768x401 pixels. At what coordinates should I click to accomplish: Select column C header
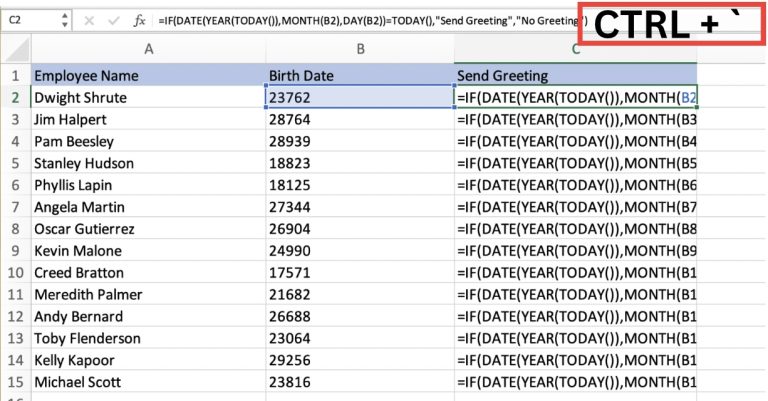tap(575, 49)
